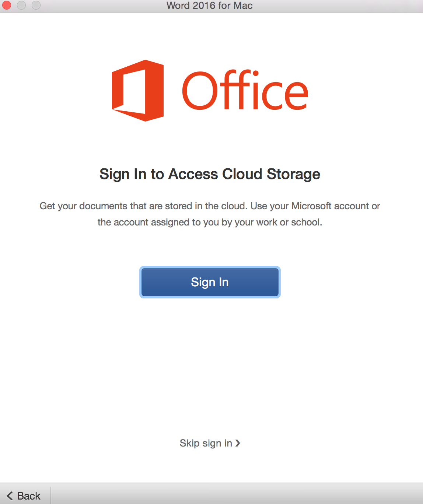The image size is (423, 504).
Task: Click the disabled minimize window button
Action: (x=21, y=5)
